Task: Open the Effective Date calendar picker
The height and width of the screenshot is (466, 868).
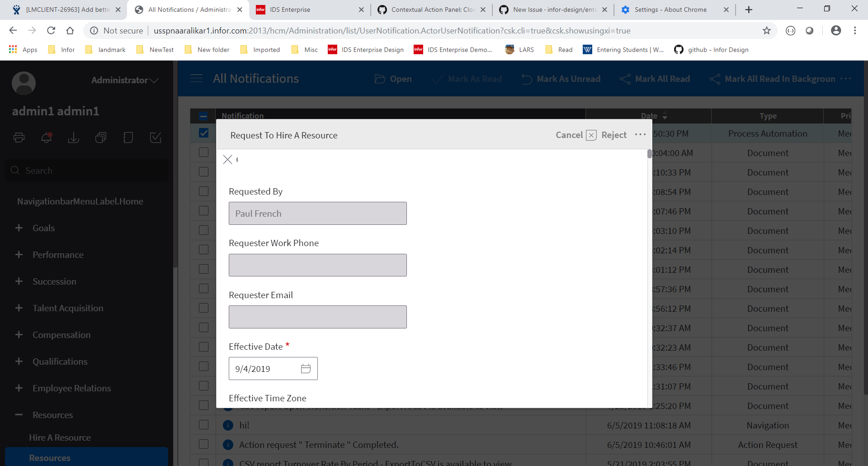Action: coord(306,369)
